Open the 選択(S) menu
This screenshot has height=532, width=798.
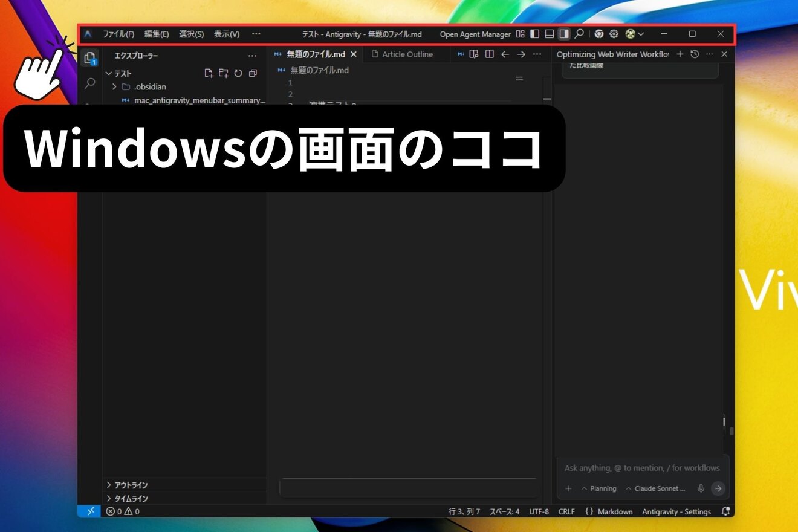tap(191, 34)
